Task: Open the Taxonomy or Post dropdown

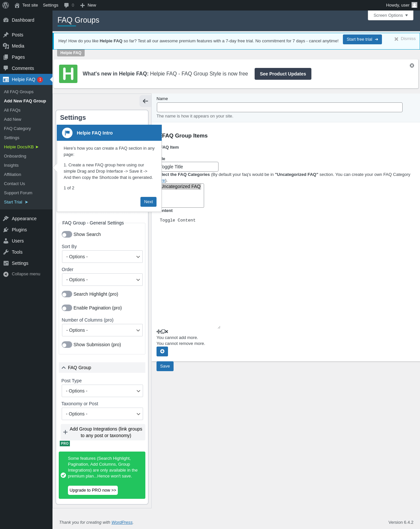Action: click(102, 414)
